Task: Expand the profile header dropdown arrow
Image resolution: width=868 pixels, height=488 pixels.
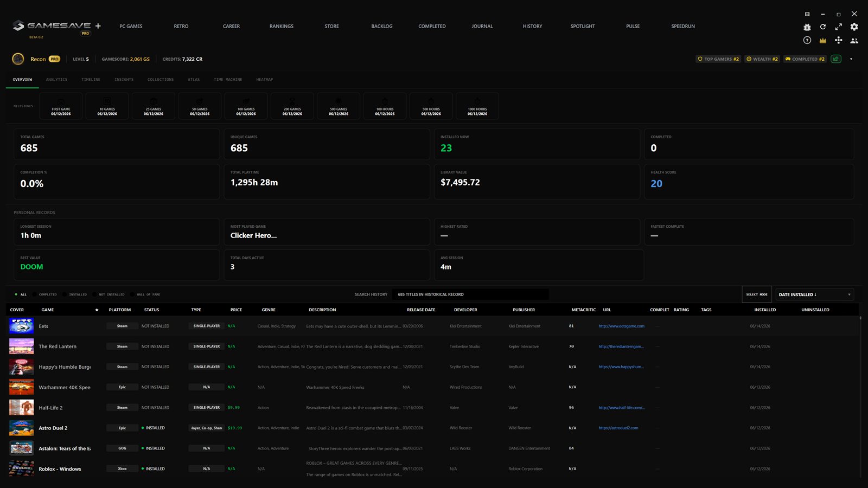Action: pos(851,59)
